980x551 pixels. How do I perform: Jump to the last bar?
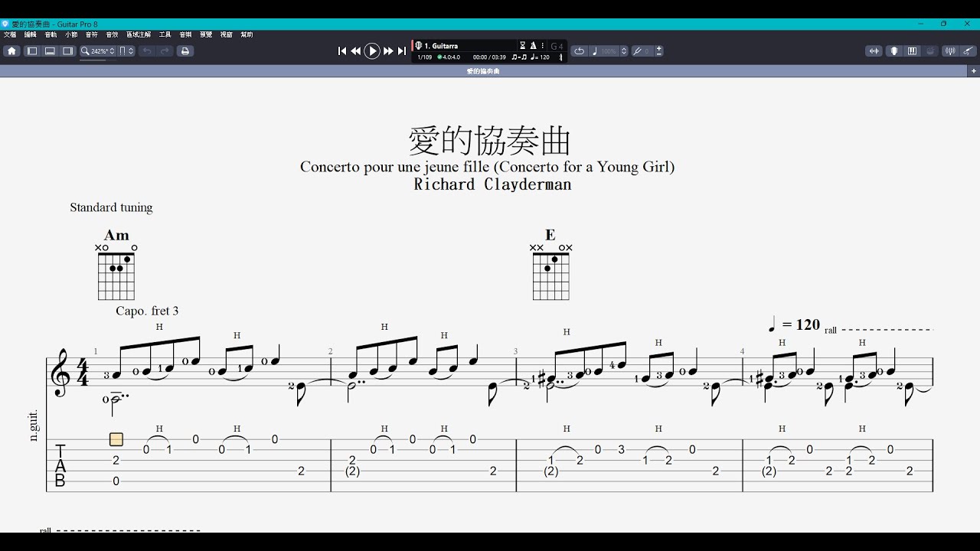(402, 51)
